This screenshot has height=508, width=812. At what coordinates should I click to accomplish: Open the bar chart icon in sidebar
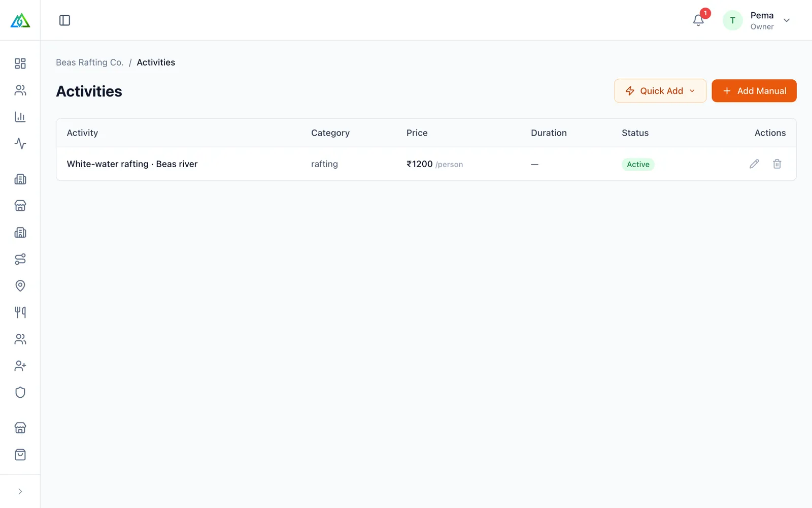(20, 117)
